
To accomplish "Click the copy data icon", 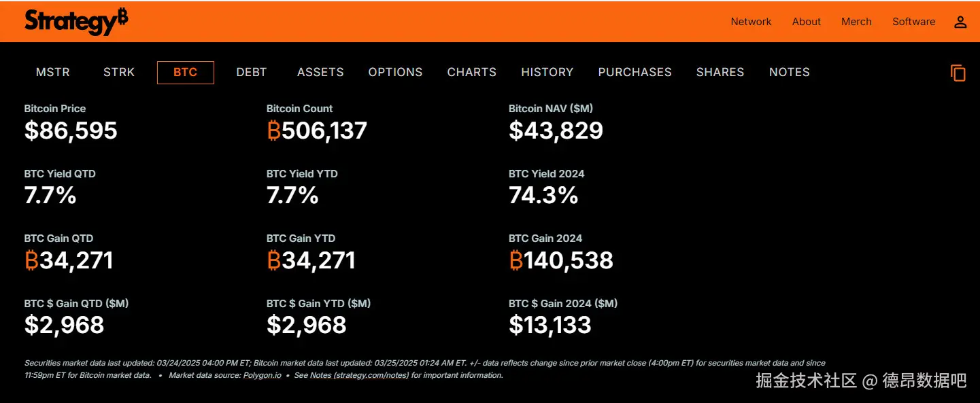I will coord(958,73).
